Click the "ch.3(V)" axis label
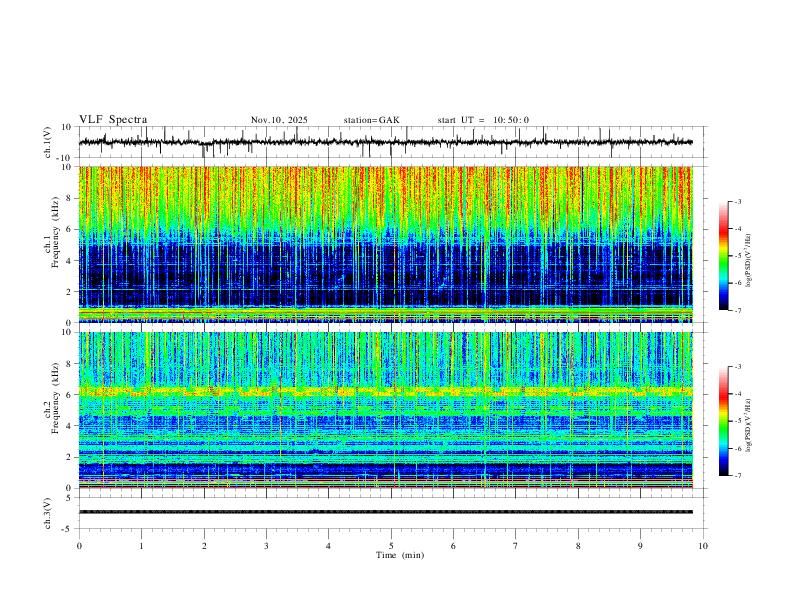The height and width of the screenshot is (612, 792). 48,514
